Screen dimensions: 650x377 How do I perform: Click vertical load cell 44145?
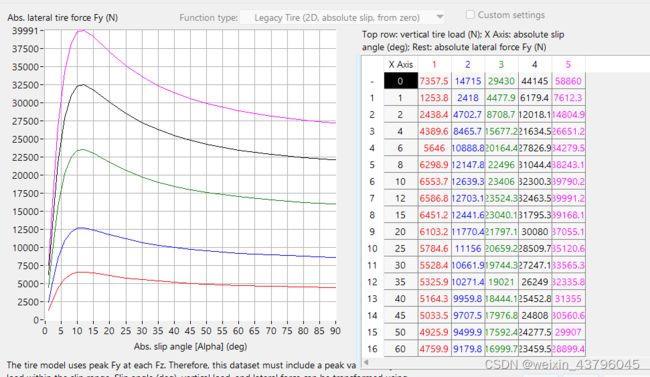[x=535, y=81]
